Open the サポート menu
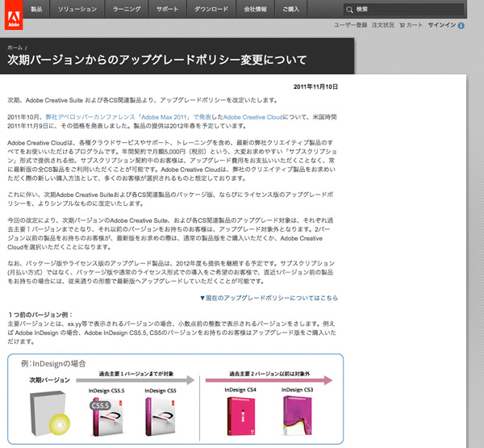Image resolution: width=484 pixels, height=448 pixels. point(168,10)
